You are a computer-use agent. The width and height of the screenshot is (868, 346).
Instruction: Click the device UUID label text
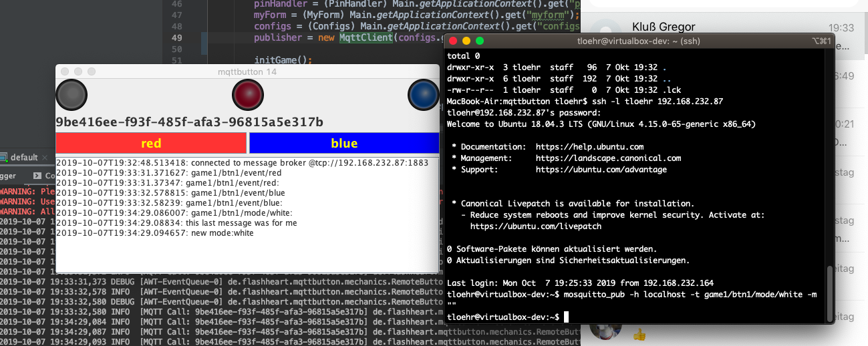point(189,122)
